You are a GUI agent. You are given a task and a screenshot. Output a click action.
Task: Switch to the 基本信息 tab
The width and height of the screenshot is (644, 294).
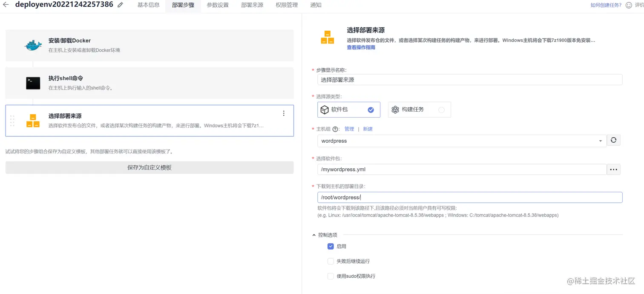coord(149,5)
